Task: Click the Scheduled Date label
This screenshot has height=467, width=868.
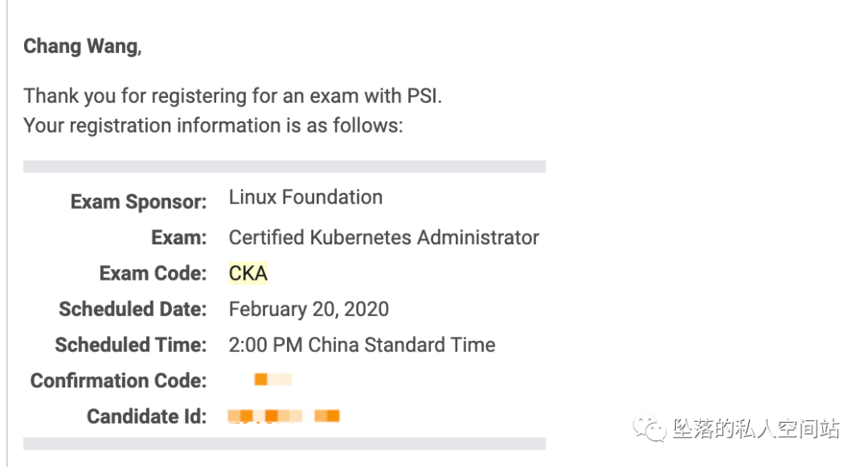Action: click(x=133, y=309)
